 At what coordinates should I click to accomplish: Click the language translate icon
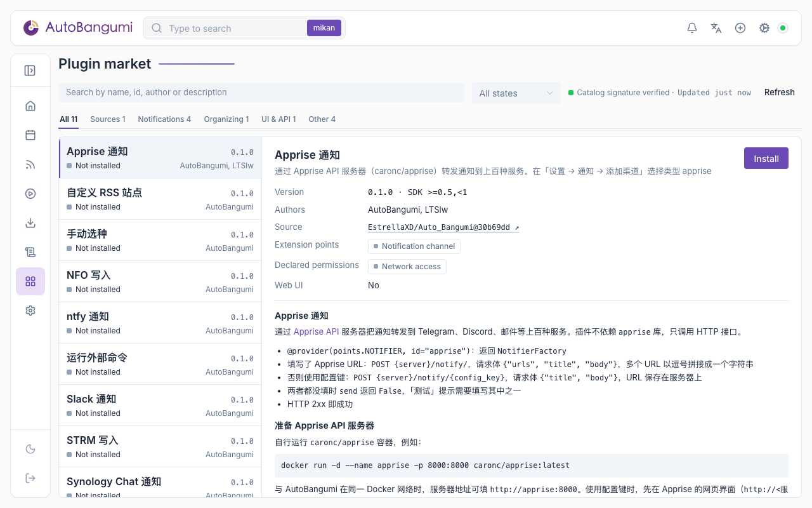(716, 28)
